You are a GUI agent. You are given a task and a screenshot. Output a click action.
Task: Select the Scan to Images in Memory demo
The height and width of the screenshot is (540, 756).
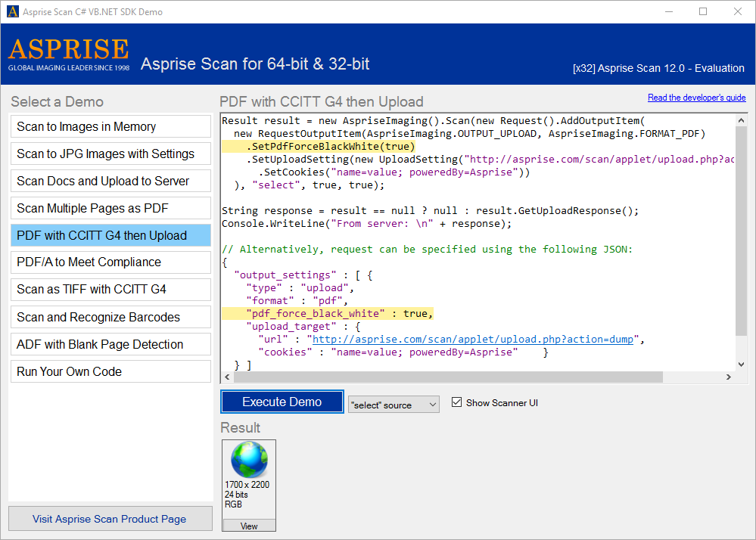(110, 126)
